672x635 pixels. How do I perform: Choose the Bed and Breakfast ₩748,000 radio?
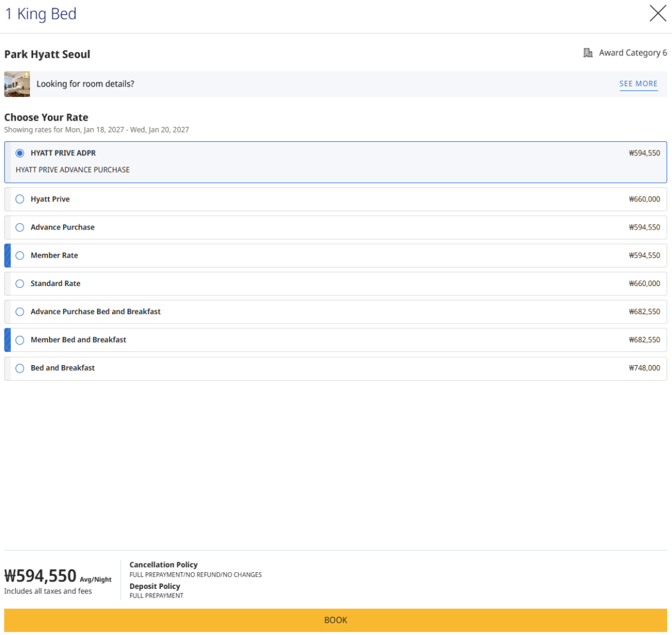[20, 368]
